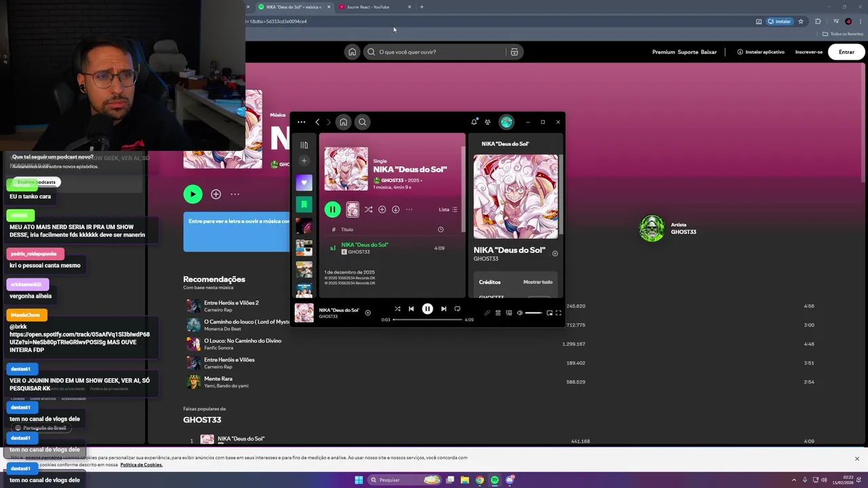
Task: Add now-playing track to Liked Songs
Action: pos(368,312)
